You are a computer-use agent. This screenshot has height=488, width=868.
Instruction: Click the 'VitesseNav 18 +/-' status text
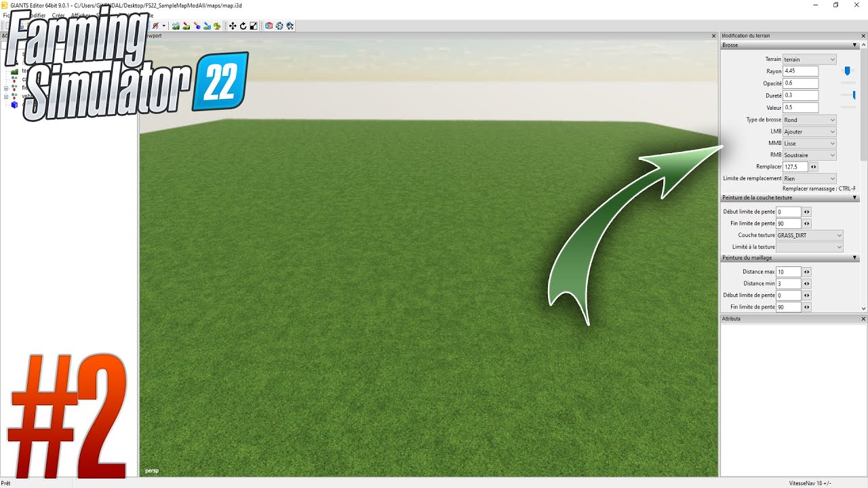tap(810, 483)
